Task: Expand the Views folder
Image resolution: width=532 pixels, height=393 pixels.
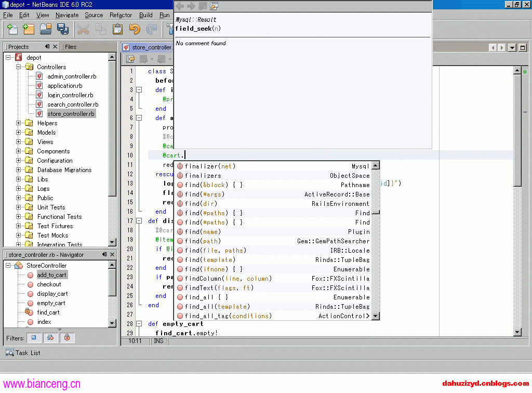Action: 19,141
